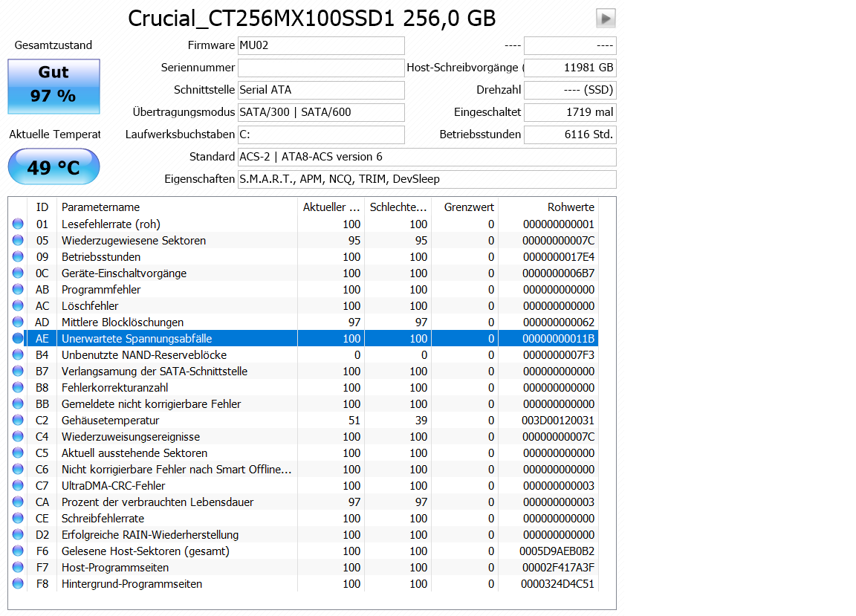Screen dimensions: 856x616
Task: Click the ID column header
Action: click(42, 207)
